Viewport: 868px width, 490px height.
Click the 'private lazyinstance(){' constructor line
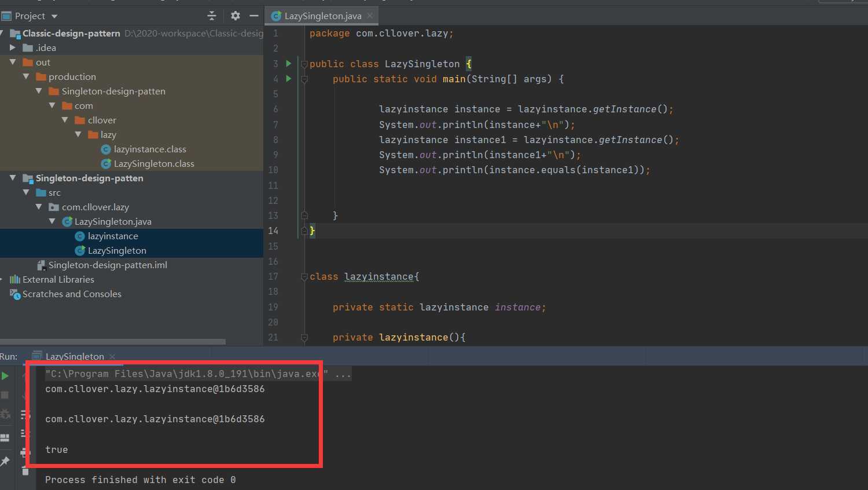[399, 337]
